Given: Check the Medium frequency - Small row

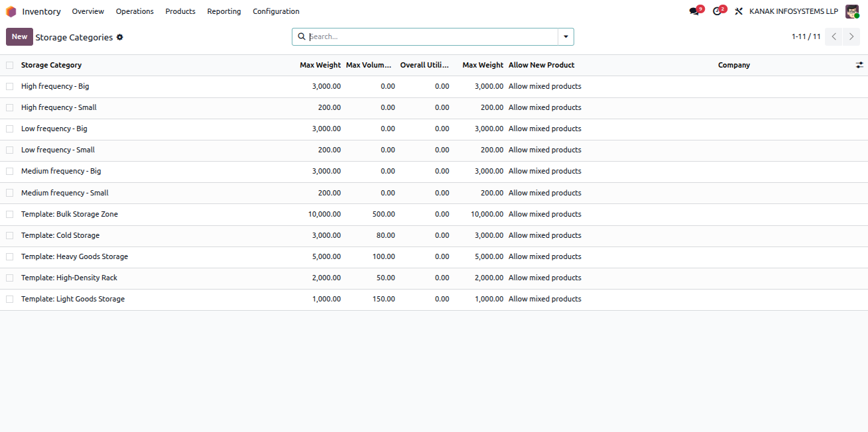Looking at the screenshot, I should pos(9,193).
